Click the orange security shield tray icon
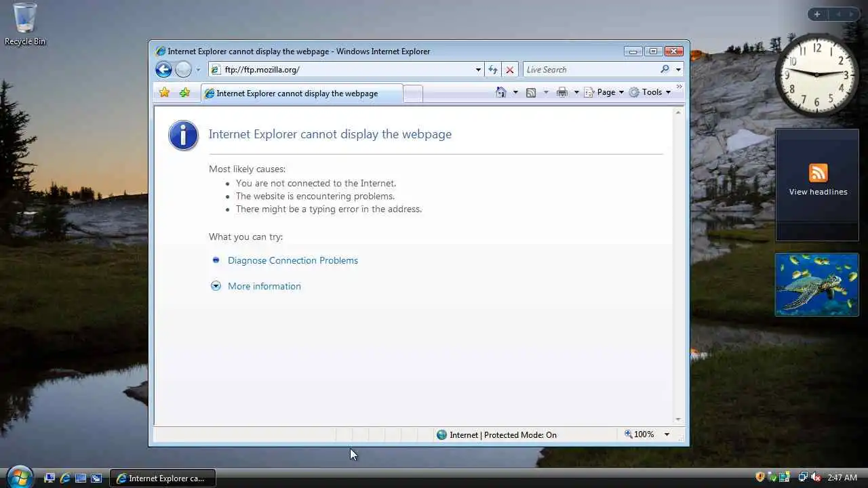868x488 pixels. click(x=760, y=477)
